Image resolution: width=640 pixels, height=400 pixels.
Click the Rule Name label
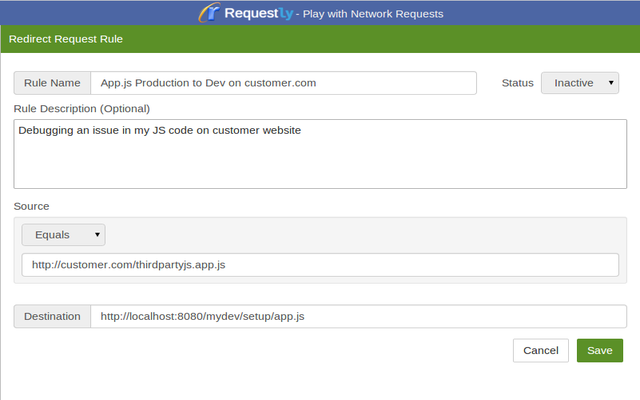pyautogui.click(x=52, y=83)
